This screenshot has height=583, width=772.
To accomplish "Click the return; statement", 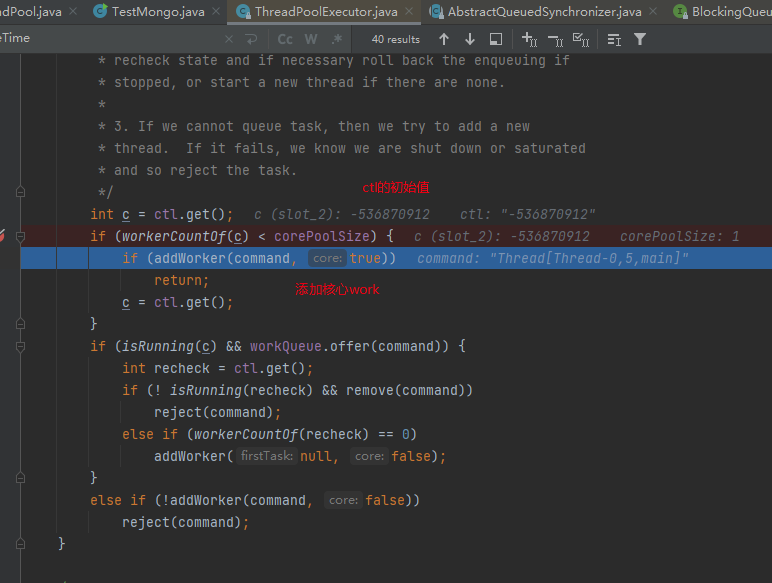I will (x=182, y=280).
